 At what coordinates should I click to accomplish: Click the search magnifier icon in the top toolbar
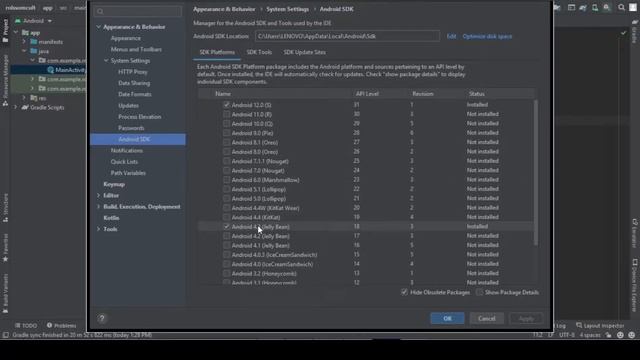click(621, 7)
